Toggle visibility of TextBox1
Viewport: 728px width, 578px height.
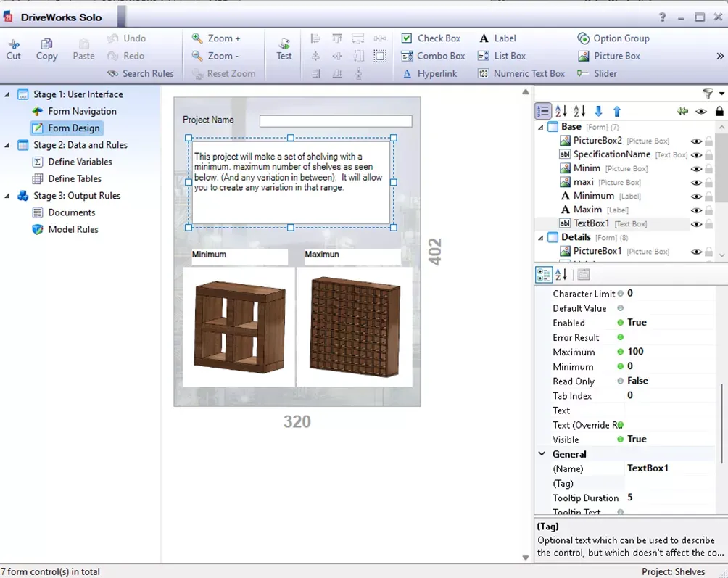(x=696, y=224)
